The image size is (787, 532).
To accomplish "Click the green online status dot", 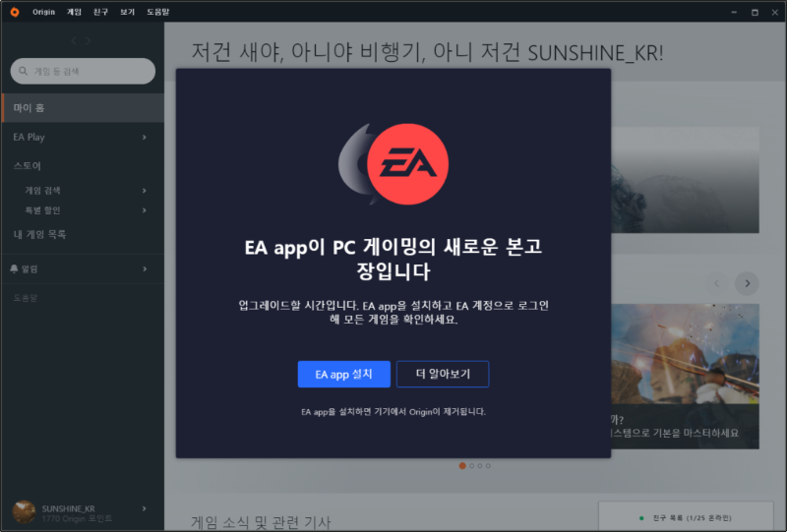I will tap(641, 518).
